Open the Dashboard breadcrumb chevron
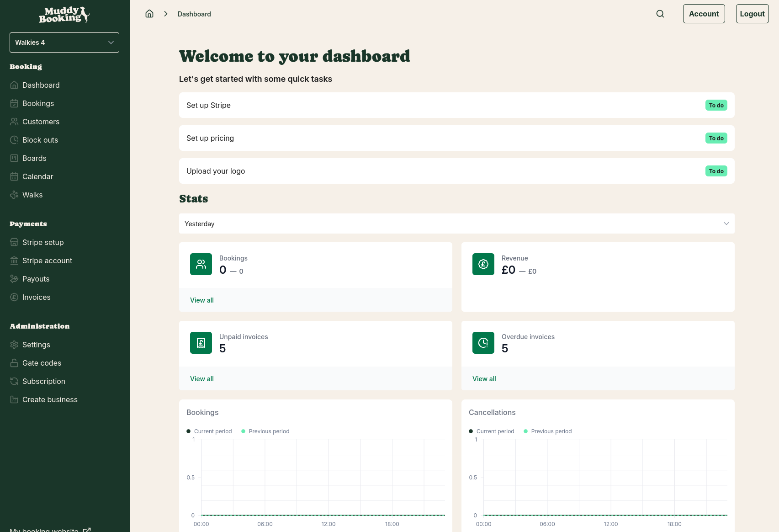 click(165, 13)
